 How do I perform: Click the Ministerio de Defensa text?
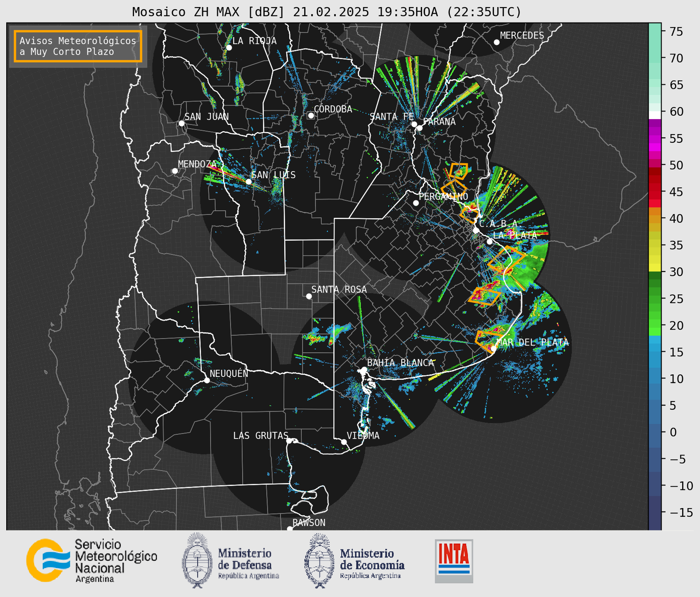248,564
